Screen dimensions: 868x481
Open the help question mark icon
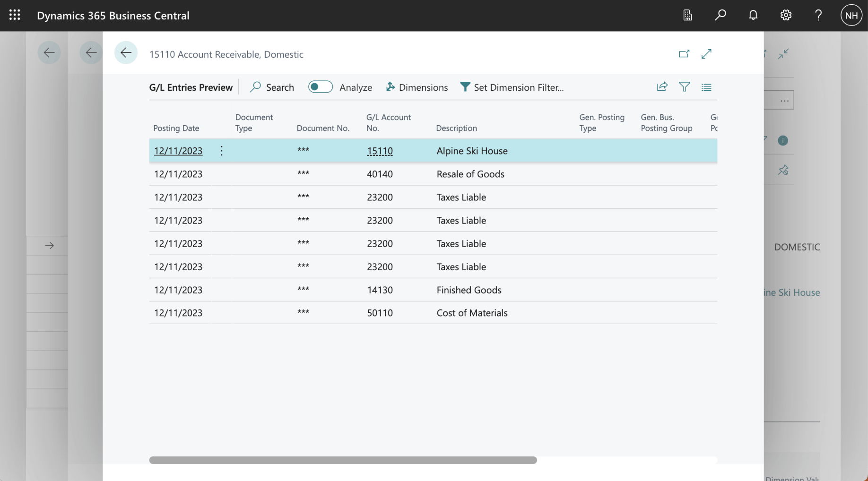[x=818, y=15]
